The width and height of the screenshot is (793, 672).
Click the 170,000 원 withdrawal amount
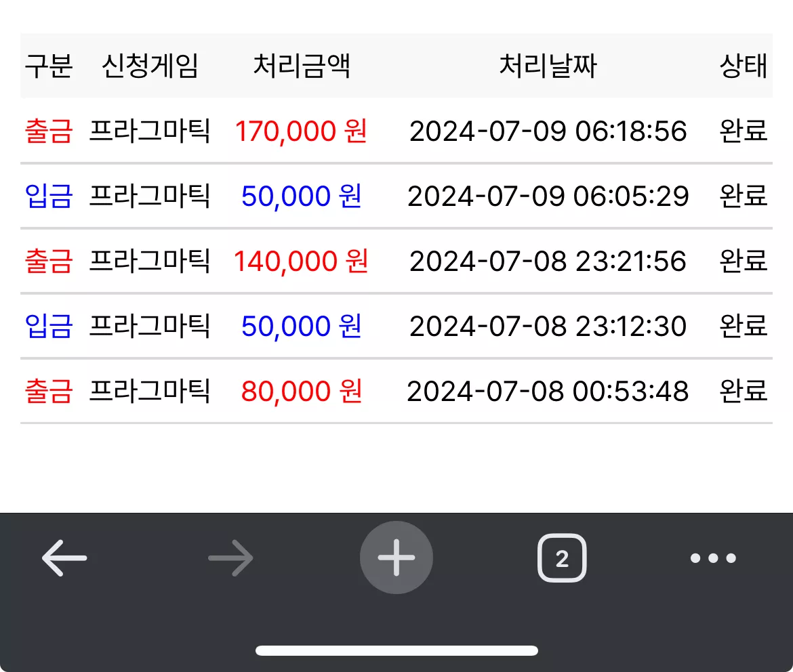coord(302,131)
